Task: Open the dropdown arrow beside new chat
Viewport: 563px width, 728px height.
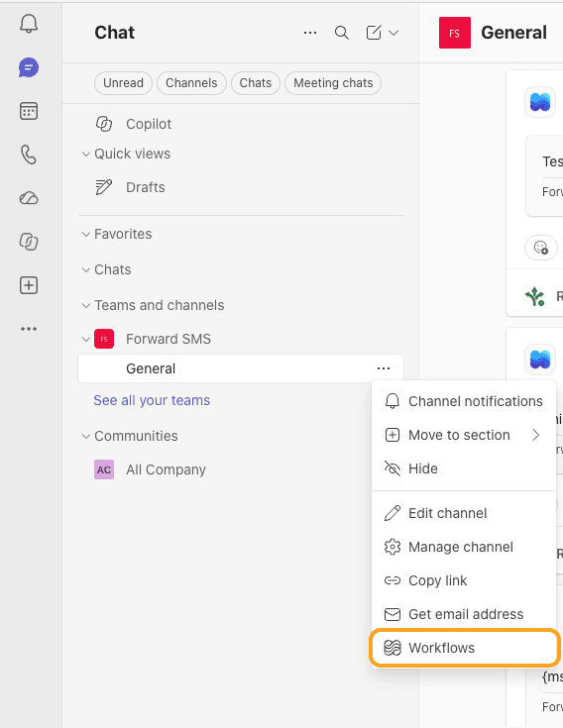Action: click(394, 33)
